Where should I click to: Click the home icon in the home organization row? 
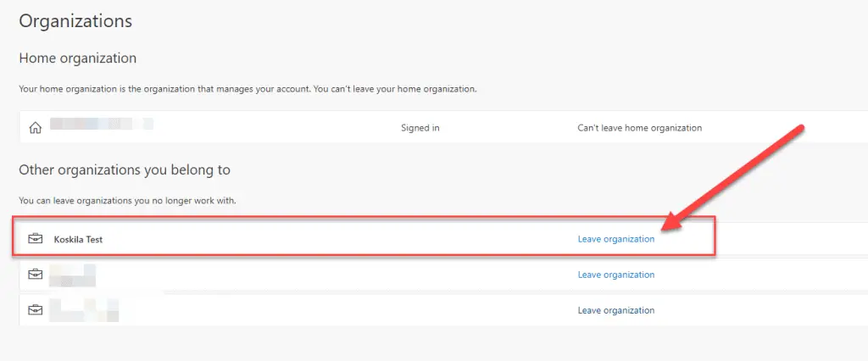(x=35, y=128)
